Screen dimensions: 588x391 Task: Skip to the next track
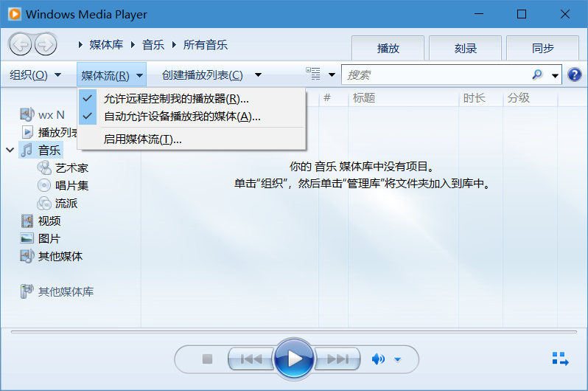[337, 359]
